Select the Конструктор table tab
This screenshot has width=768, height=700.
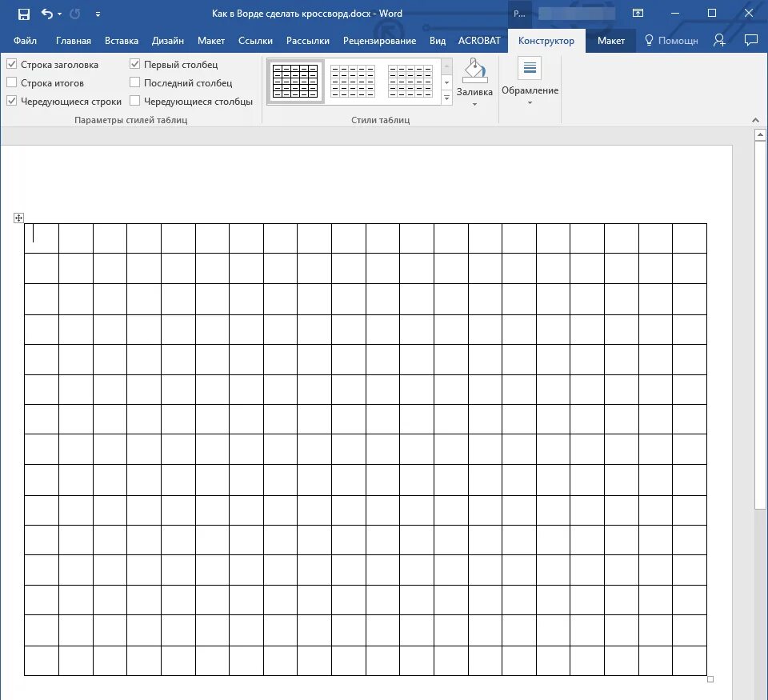(546, 41)
